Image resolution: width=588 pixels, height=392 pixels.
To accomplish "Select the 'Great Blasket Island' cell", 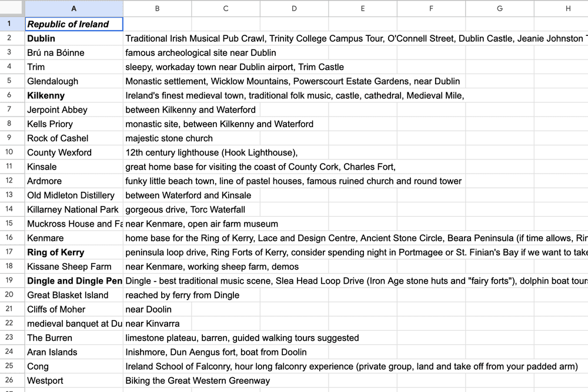I will coord(74,295).
